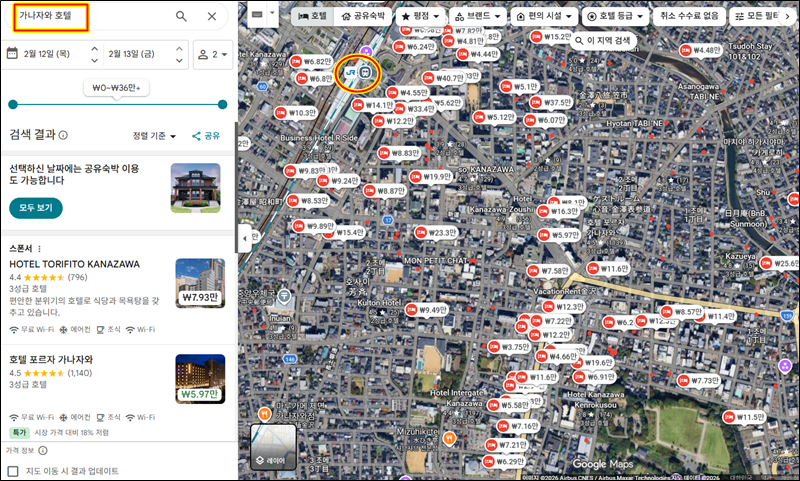
Task: Advance the check-out date with the up arrow
Action: click(x=179, y=49)
